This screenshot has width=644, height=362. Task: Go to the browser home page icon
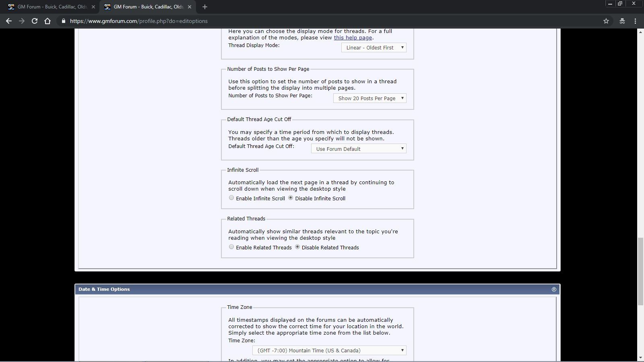(x=47, y=21)
